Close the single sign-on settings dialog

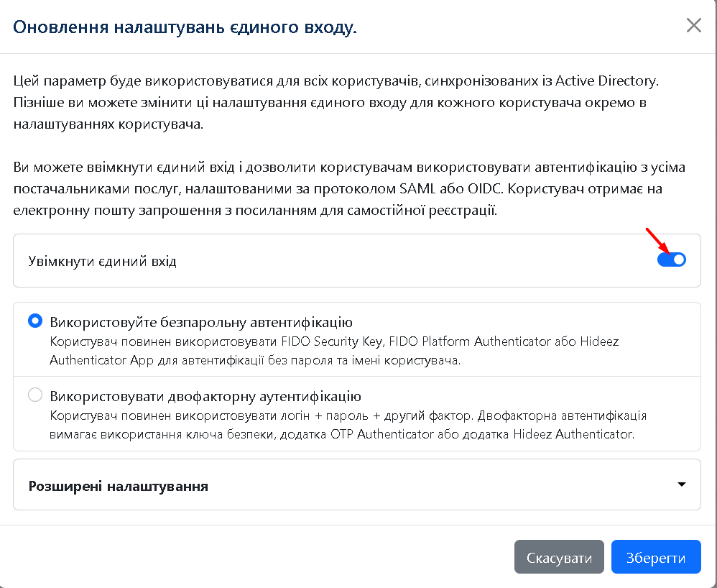point(693,26)
